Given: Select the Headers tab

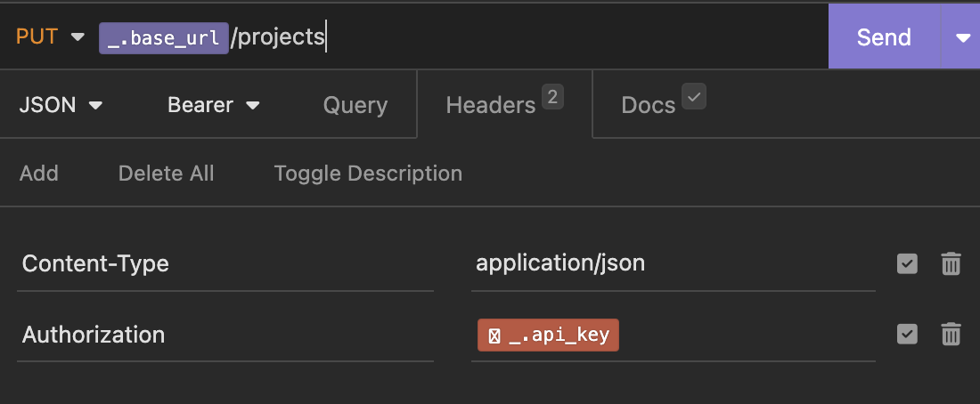Looking at the screenshot, I should (490, 105).
